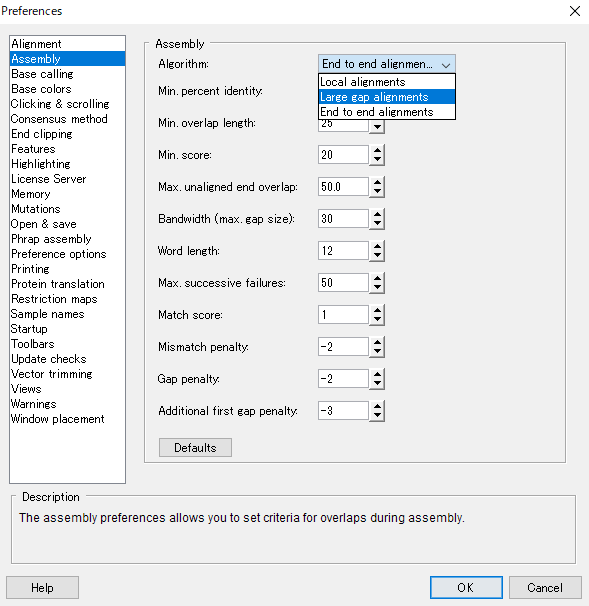Screen dimensions: 589x606
Task: Increase Mismatch penalty value
Action: [377, 342]
